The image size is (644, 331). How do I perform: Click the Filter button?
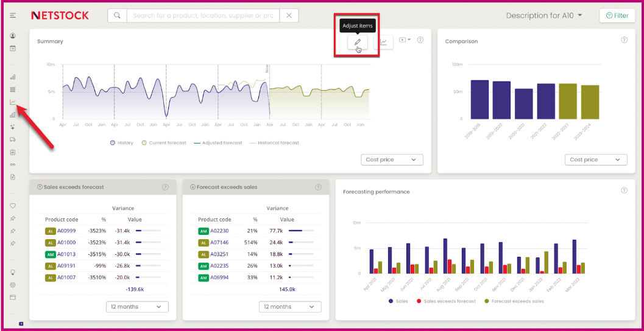coord(617,15)
